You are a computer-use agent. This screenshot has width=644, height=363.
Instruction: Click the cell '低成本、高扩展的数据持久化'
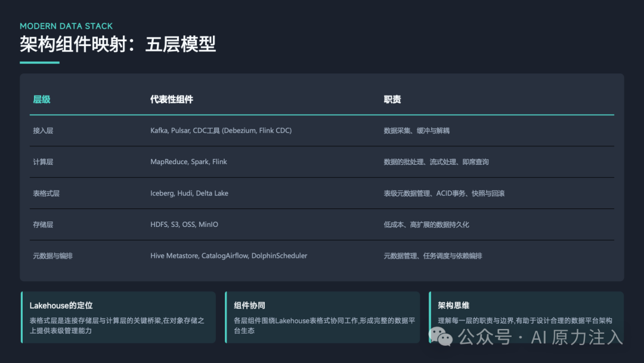tap(426, 224)
